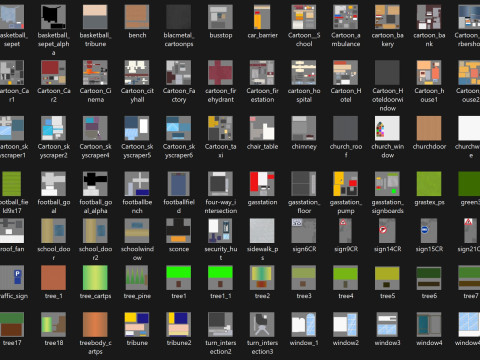Screen dimensions: 480x360
Task: Click the Cartoon_Cinema texture
Action: tap(95, 72)
